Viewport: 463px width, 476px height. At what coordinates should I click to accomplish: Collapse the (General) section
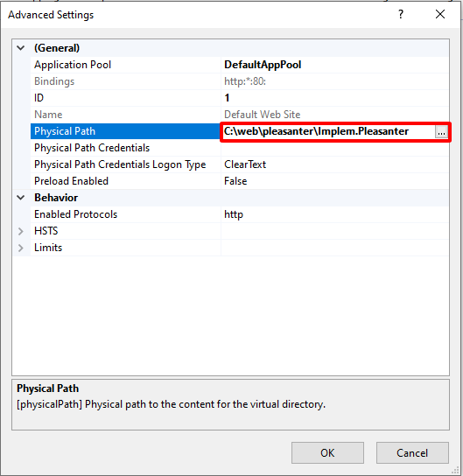tap(21, 48)
